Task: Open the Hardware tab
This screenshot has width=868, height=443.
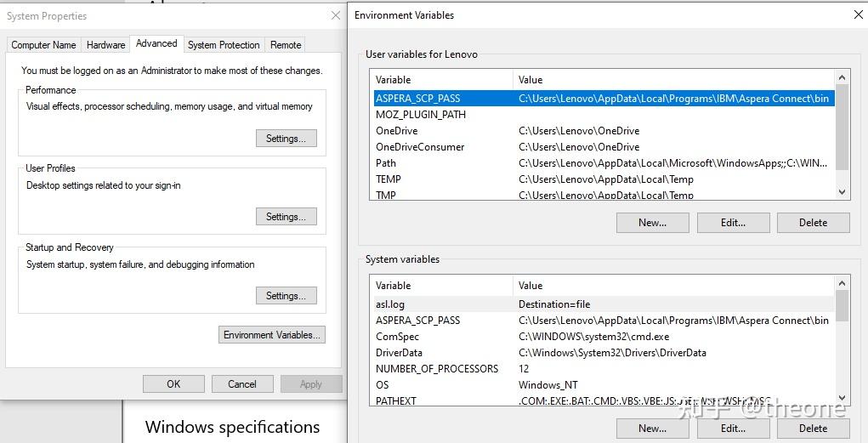Action: [x=105, y=45]
